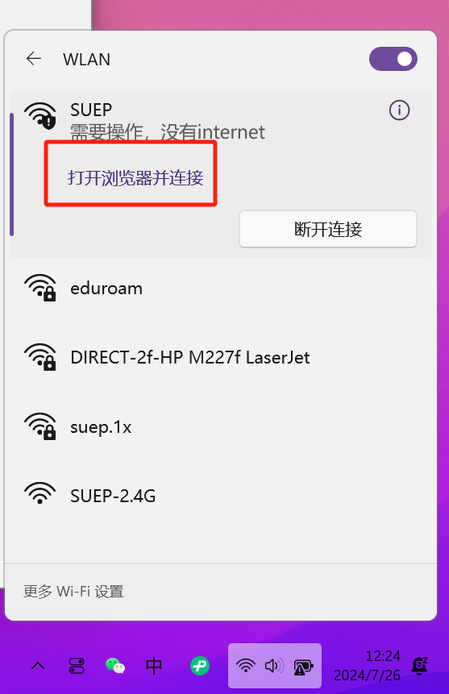Select the eduroam network
This screenshot has height=694, width=449.
tap(220, 289)
